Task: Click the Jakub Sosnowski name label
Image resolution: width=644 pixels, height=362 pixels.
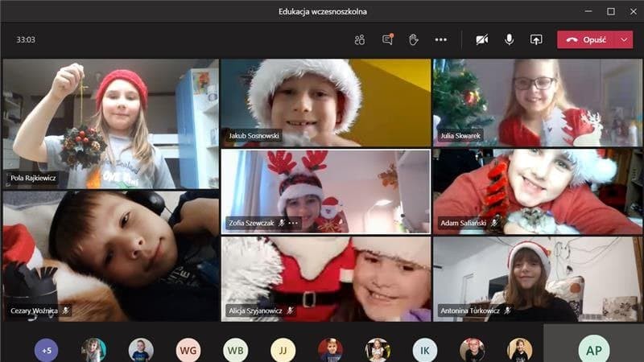Action: point(254,135)
